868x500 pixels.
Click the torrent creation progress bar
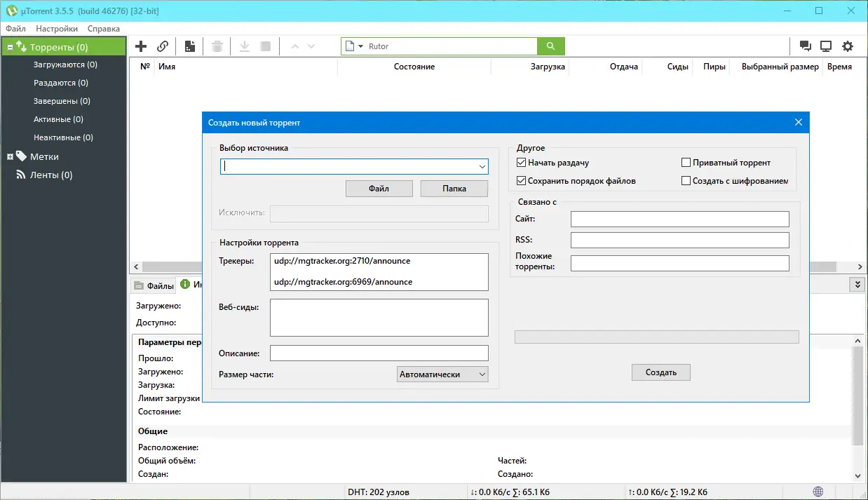(657, 337)
